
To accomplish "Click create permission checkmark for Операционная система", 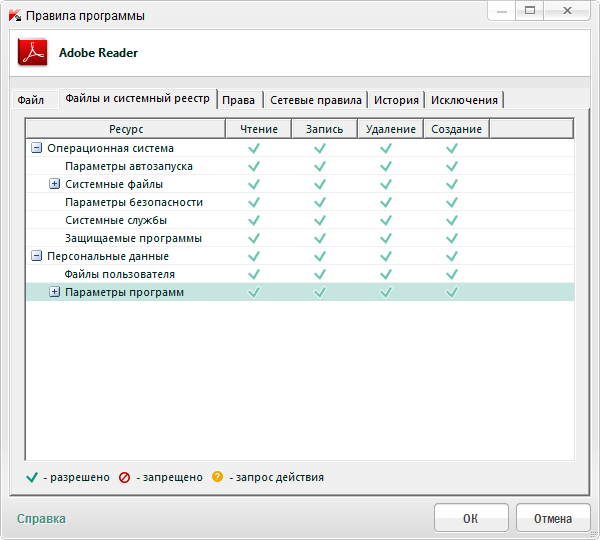I will point(452,148).
